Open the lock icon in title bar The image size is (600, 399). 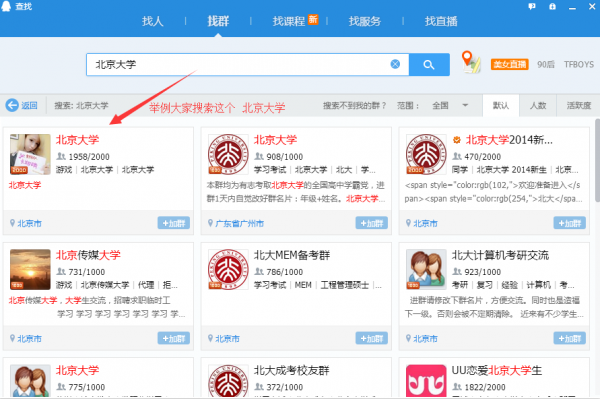[x=552, y=7]
